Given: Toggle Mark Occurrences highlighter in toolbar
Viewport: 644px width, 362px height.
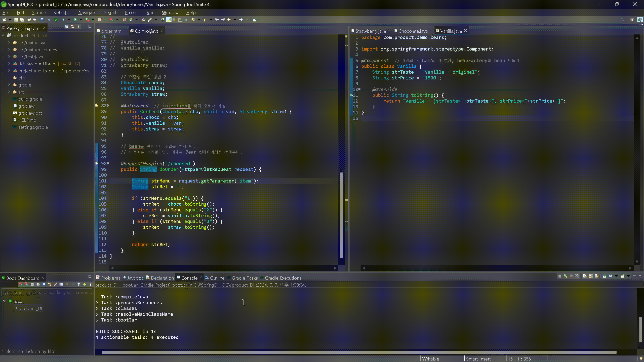Looking at the screenshot, I should pyautogui.click(x=169, y=20).
